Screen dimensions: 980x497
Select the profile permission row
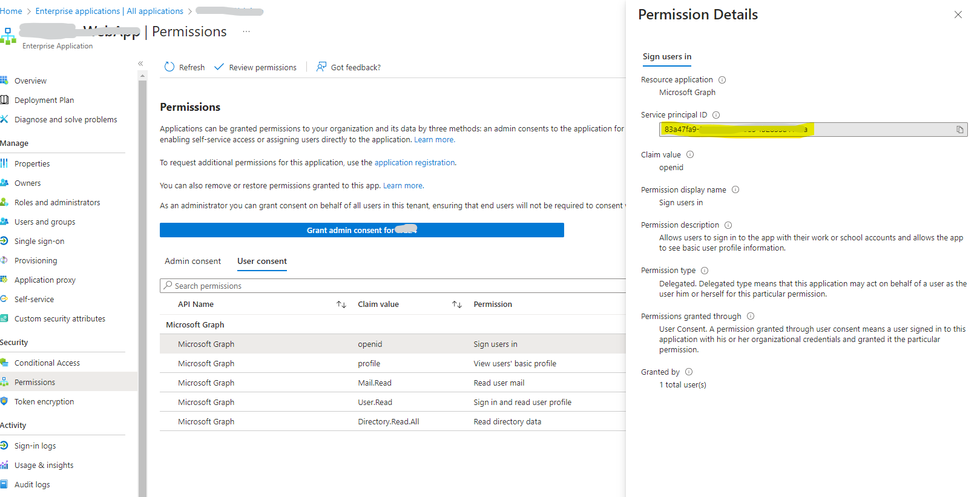(393, 363)
